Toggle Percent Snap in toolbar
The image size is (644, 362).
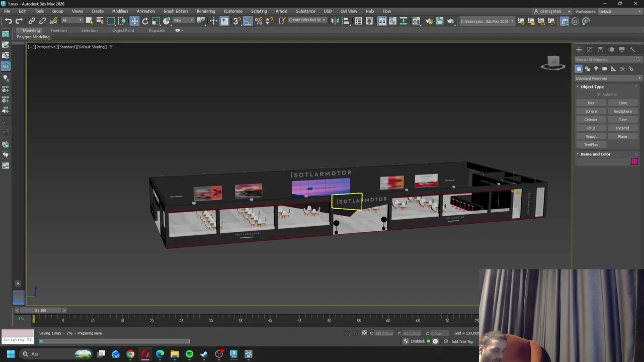coord(259,21)
